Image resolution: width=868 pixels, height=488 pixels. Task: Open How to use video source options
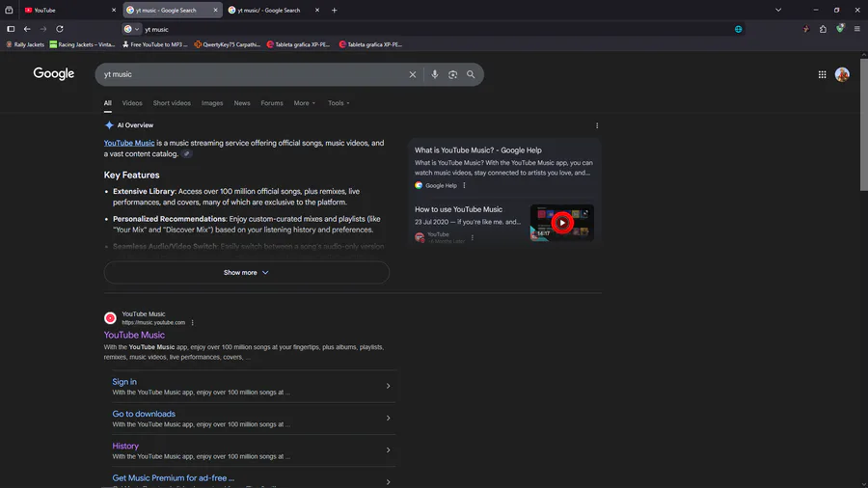[x=473, y=238]
